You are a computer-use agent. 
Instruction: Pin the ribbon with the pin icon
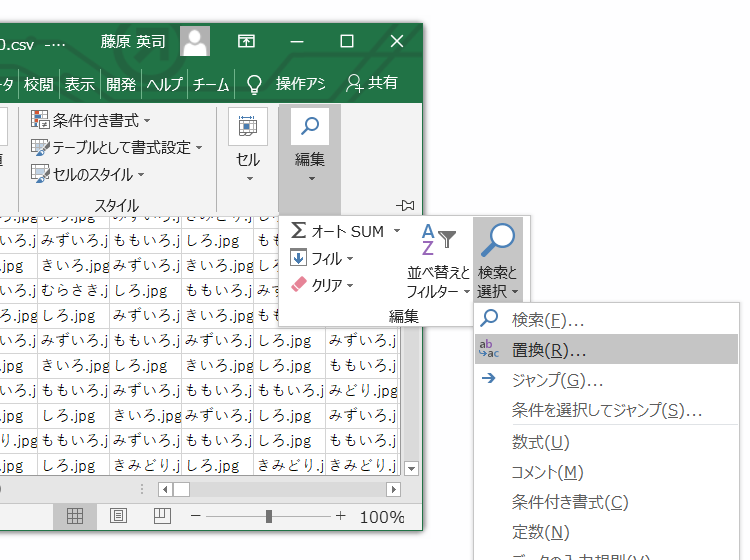[406, 206]
